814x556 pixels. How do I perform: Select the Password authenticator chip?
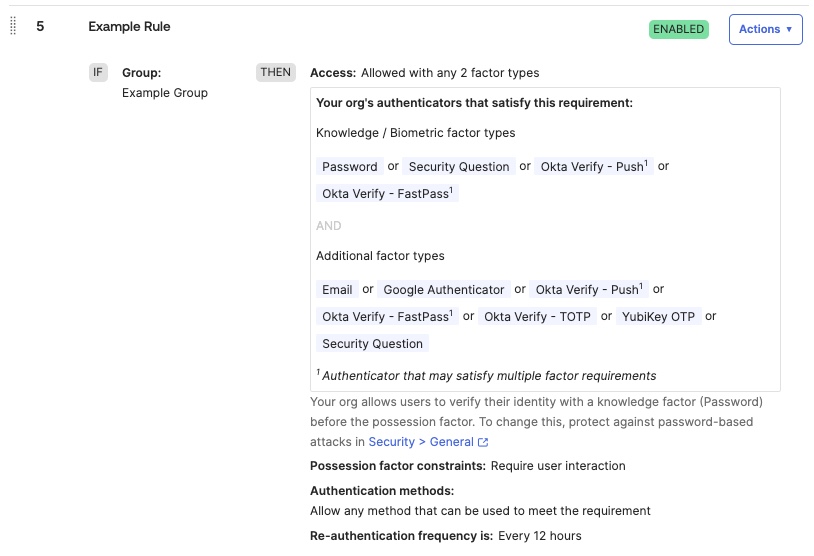(x=350, y=167)
